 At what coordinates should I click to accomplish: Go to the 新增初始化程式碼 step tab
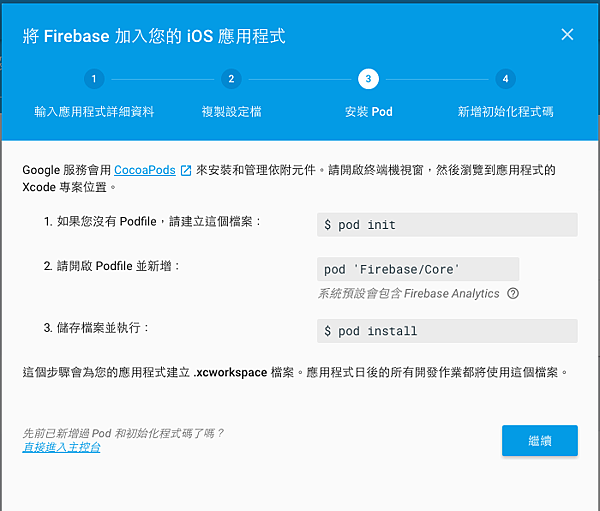505,111
